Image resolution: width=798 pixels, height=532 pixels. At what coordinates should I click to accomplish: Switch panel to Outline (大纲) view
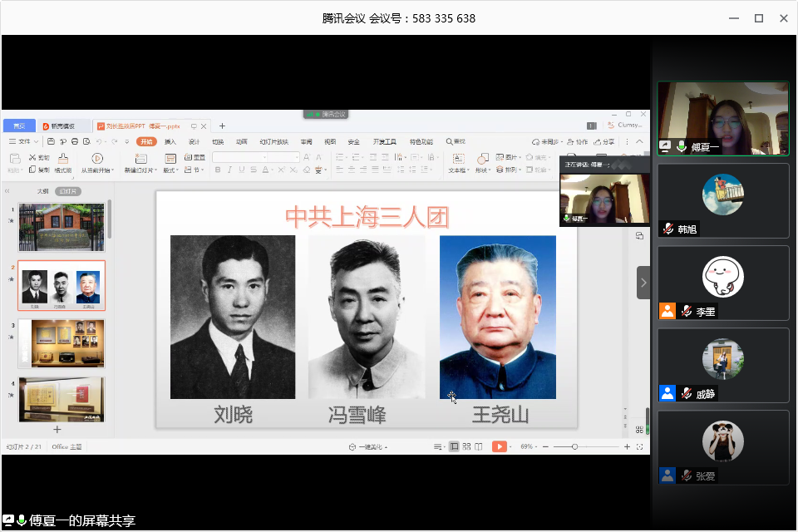coord(42,191)
